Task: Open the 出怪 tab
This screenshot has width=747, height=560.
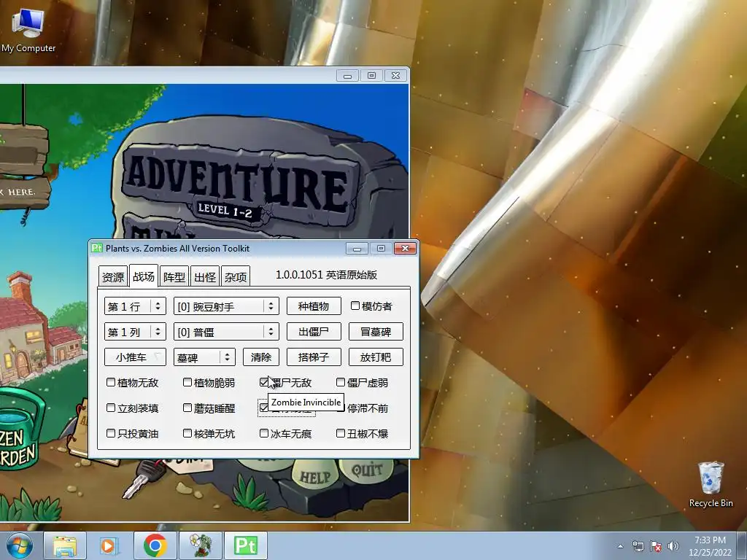Action: click(205, 276)
